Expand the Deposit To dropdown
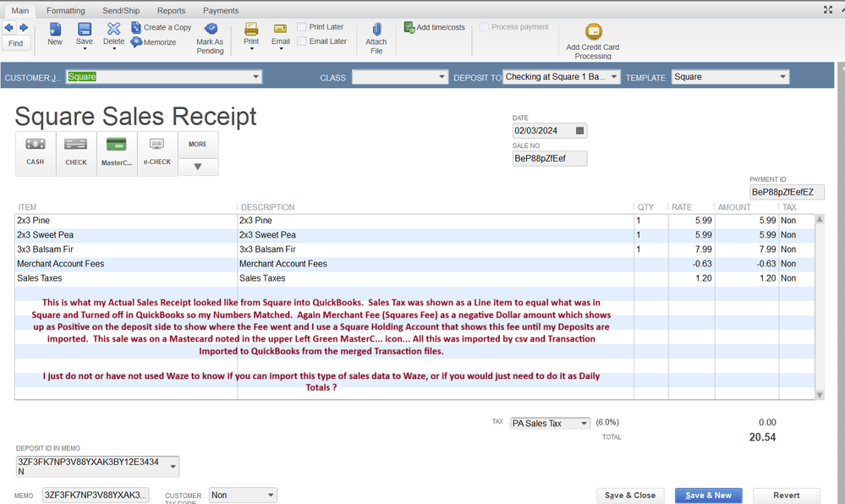 613,77
